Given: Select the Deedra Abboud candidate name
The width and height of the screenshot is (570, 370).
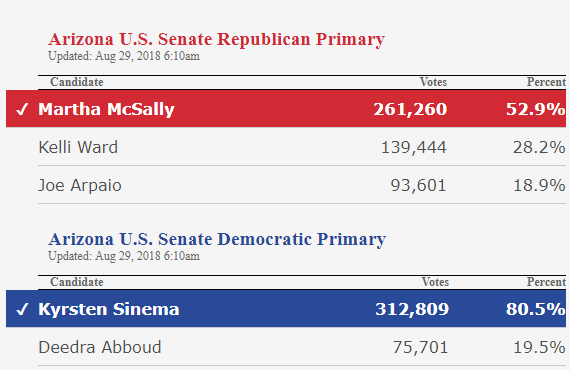Looking at the screenshot, I should pyautogui.click(x=100, y=347).
